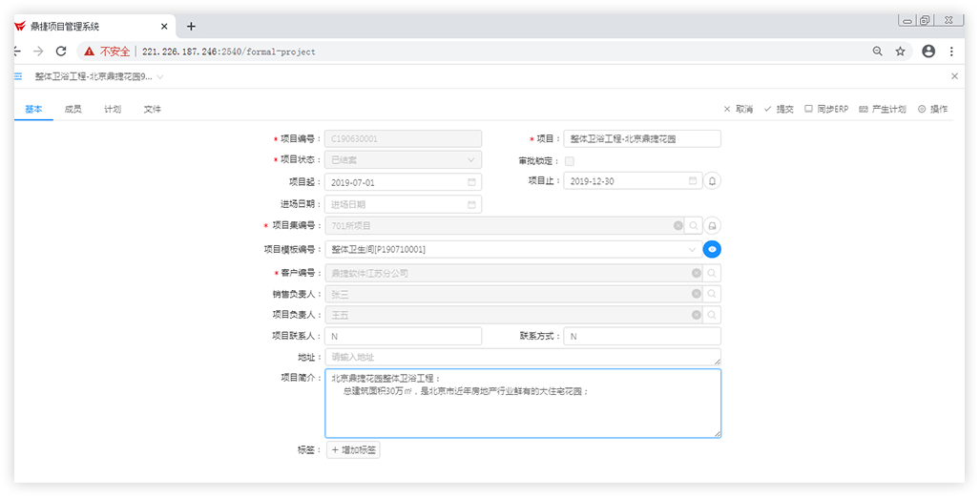The width and height of the screenshot is (980, 498).
Task: Click search icon for 项目负责人 field
Action: tap(712, 315)
